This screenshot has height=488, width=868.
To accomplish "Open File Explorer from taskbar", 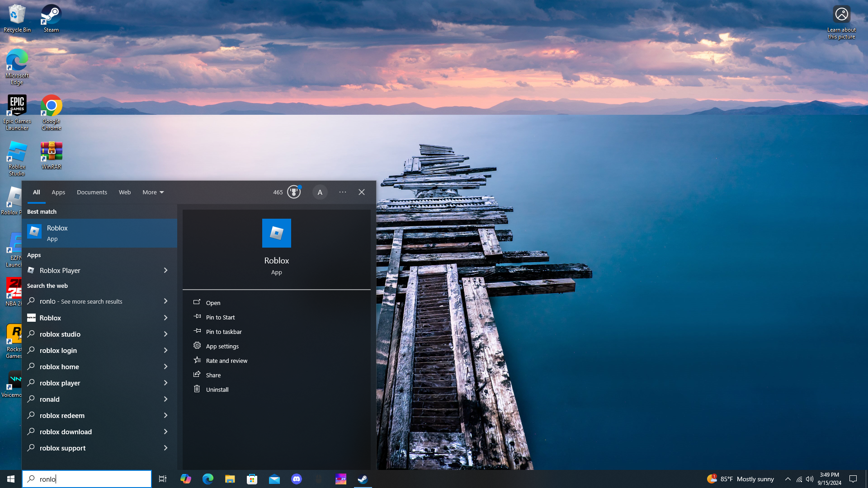I will 230,479.
